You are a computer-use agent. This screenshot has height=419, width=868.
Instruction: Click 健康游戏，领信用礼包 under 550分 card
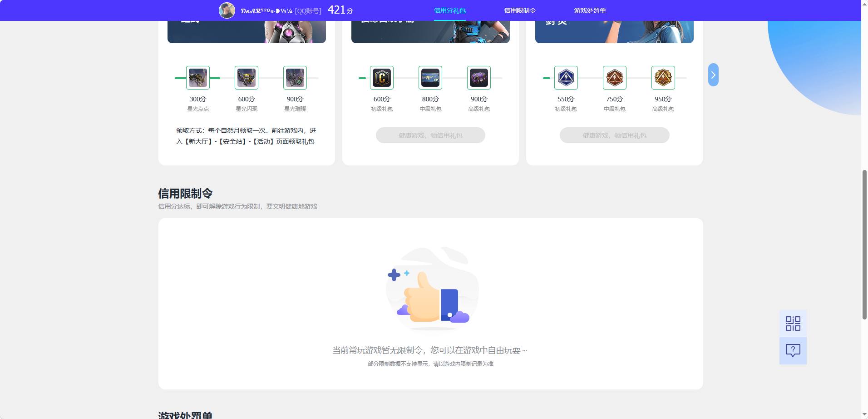(x=615, y=135)
